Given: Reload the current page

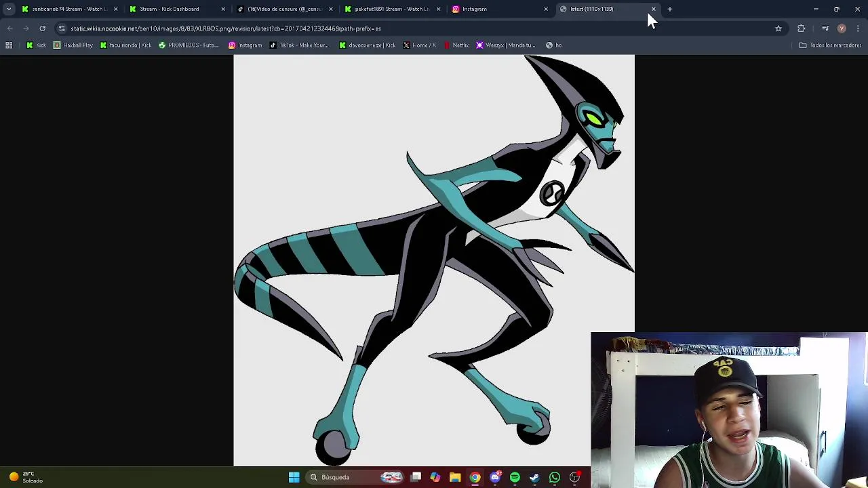Looking at the screenshot, I should 42,28.
